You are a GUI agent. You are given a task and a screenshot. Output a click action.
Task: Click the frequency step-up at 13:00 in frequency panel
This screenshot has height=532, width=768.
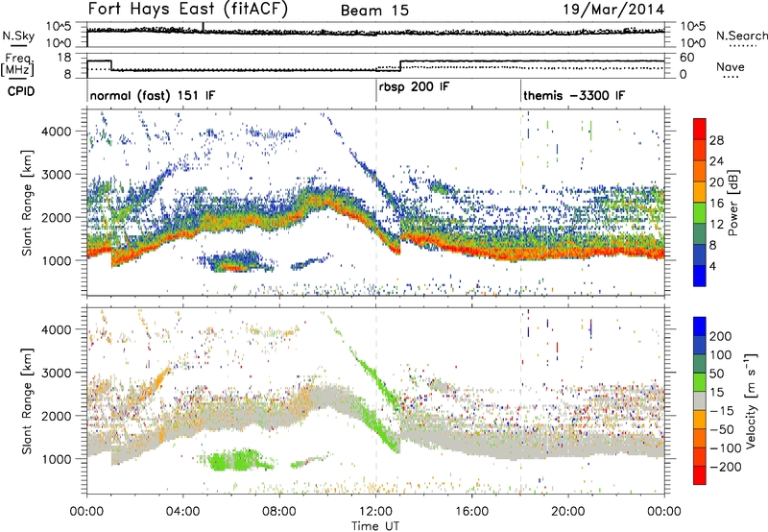[x=400, y=65]
